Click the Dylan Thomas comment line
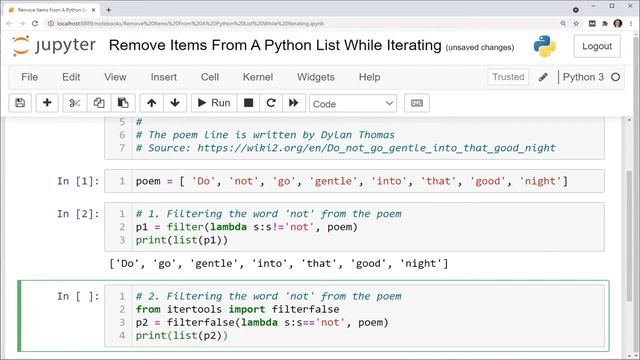This screenshot has height=360, width=640. pos(265,135)
